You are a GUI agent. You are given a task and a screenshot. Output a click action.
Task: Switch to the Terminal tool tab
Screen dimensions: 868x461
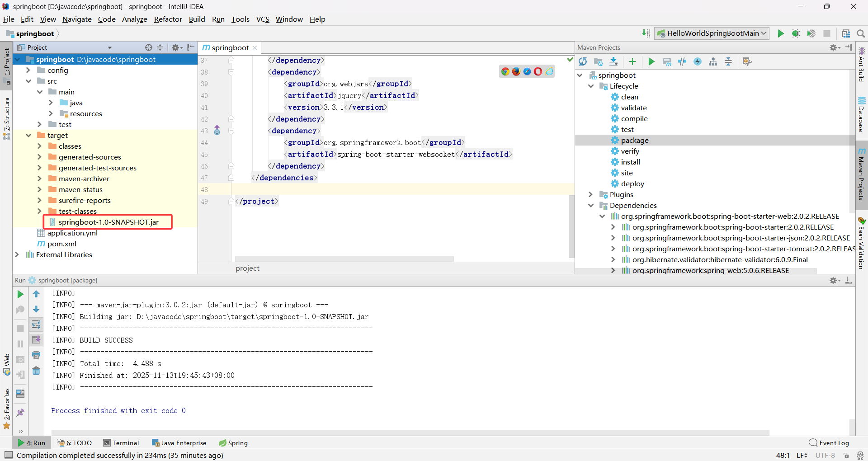coord(121,443)
